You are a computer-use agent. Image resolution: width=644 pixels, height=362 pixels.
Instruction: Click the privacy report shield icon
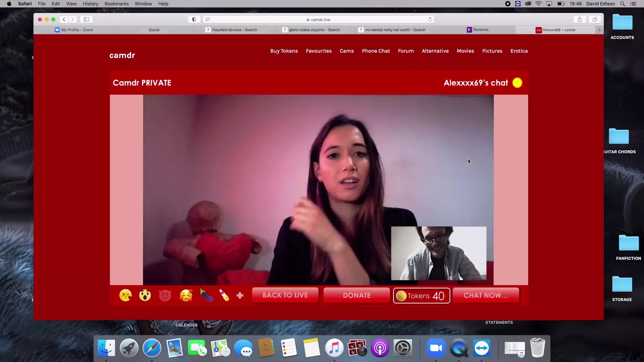(x=194, y=19)
